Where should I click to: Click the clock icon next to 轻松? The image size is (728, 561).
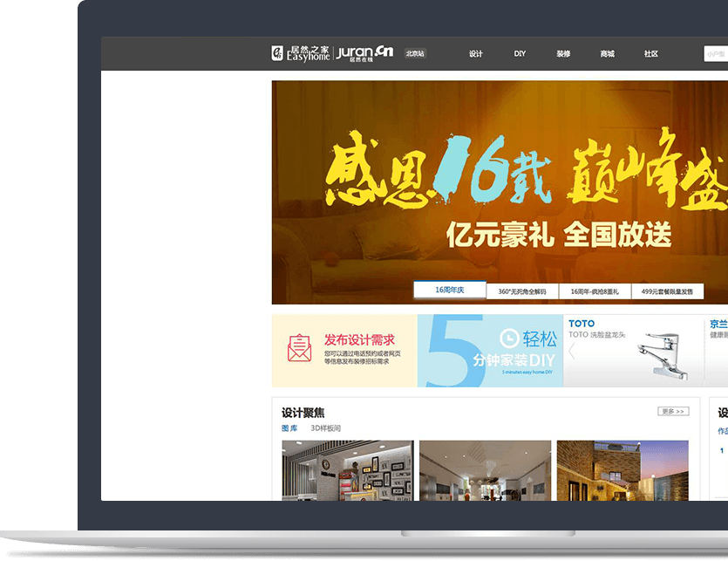tap(508, 339)
